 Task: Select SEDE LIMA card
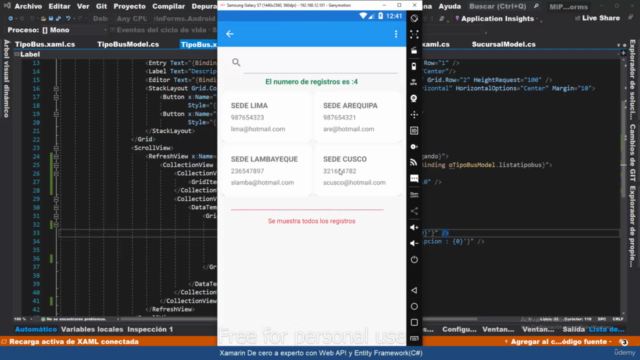pyautogui.click(x=267, y=117)
